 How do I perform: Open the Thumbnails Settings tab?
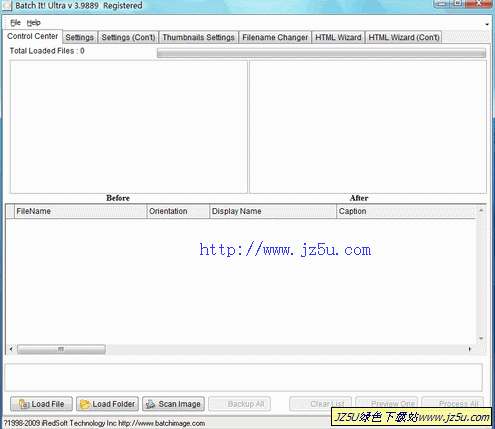click(198, 37)
